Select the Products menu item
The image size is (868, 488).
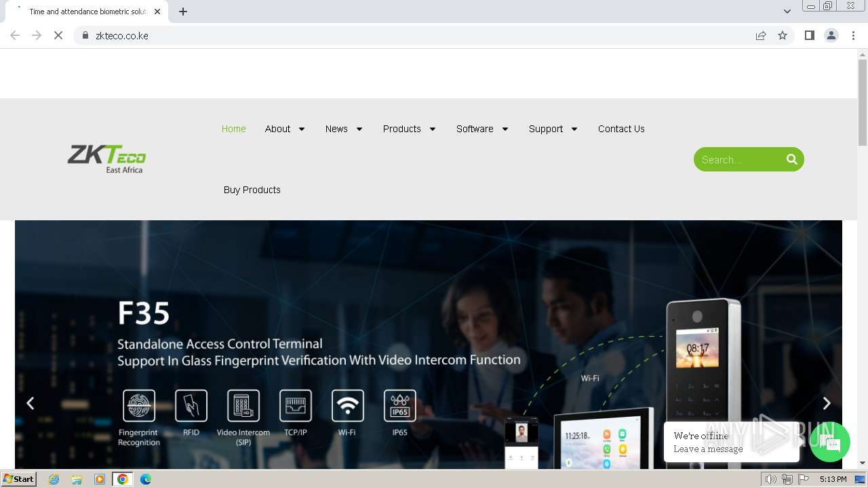402,129
